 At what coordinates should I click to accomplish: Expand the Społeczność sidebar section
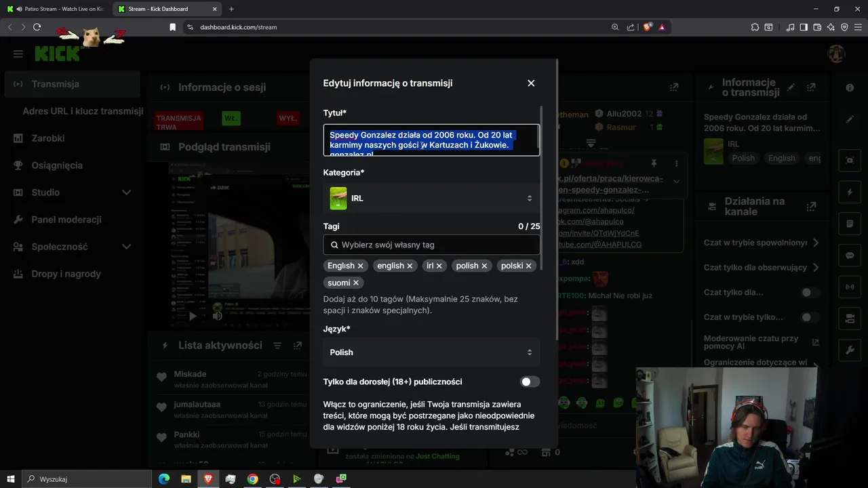(72, 247)
